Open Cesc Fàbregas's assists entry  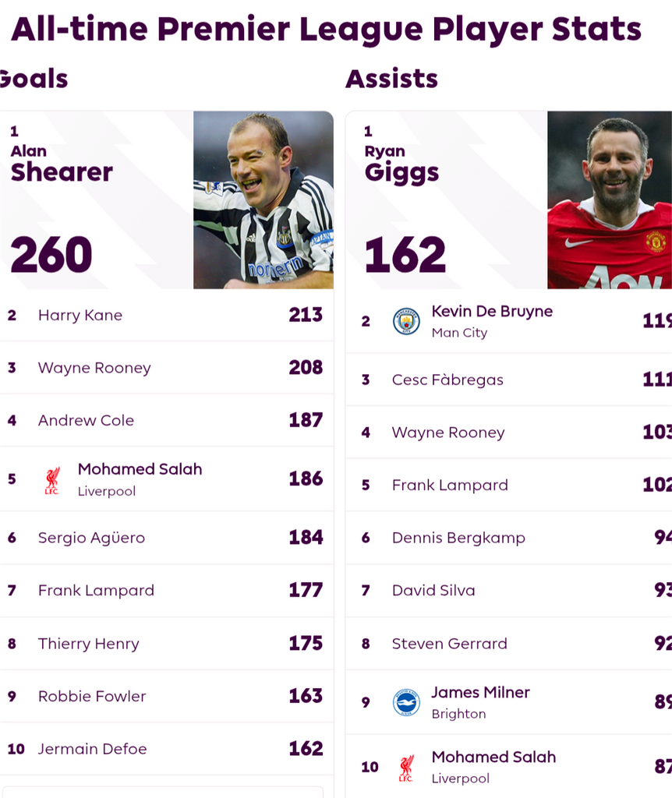coord(508,380)
